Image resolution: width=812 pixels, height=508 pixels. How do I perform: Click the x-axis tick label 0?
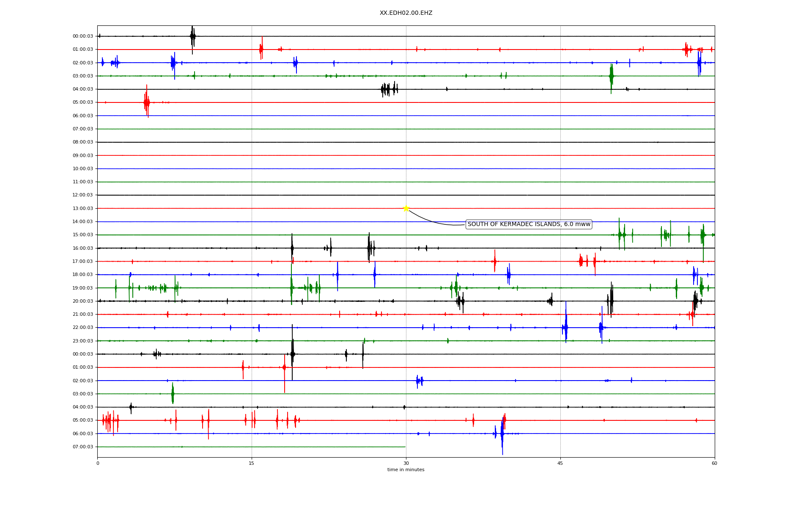point(98,463)
